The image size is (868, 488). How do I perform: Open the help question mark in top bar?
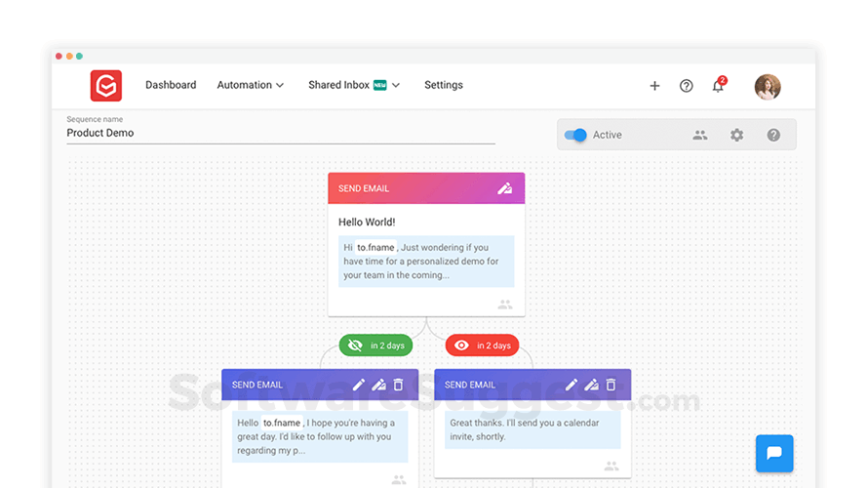[686, 86]
